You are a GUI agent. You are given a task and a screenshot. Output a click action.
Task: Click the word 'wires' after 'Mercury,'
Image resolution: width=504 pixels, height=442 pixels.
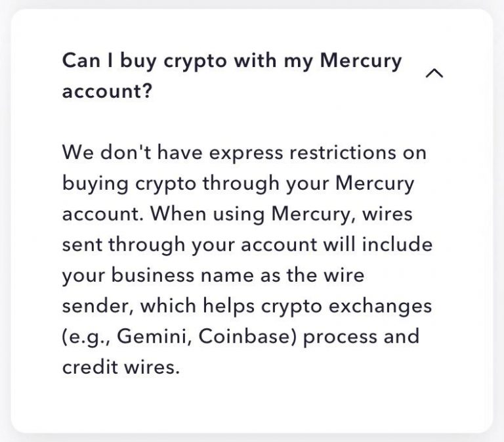387,214
